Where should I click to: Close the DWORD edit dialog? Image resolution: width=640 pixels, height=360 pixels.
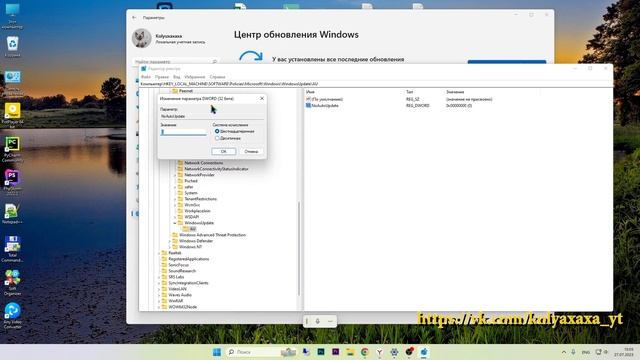pyautogui.click(x=262, y=98)
